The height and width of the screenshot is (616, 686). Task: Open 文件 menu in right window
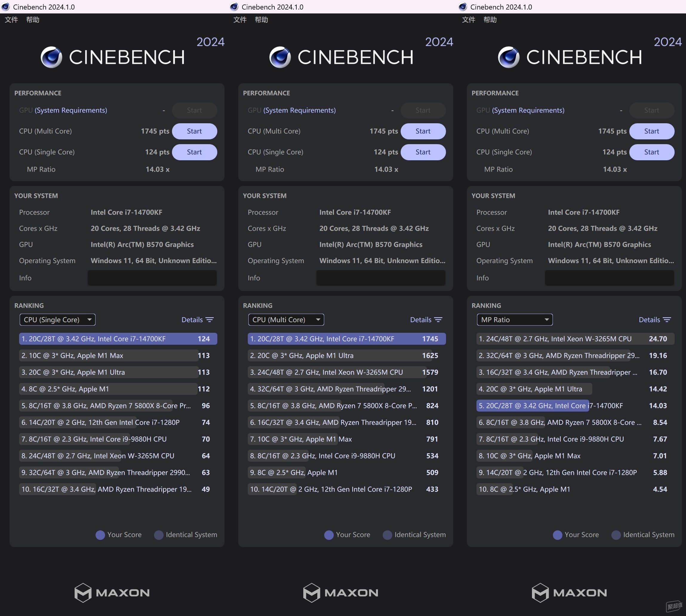tap(468, 20)
